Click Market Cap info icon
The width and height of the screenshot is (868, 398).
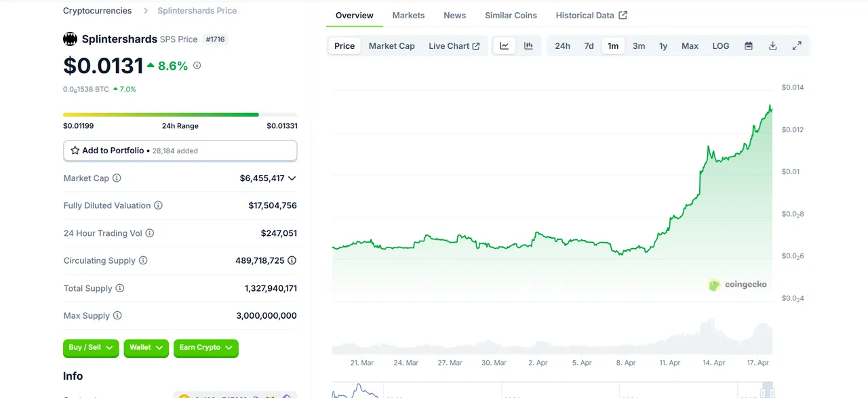pos(117,178)
